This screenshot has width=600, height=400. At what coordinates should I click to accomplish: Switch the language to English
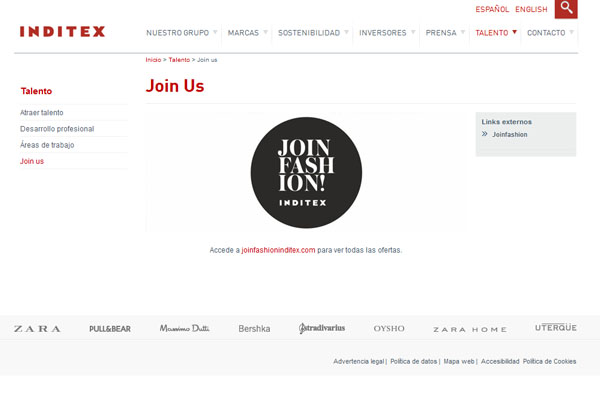coord(531,9)
